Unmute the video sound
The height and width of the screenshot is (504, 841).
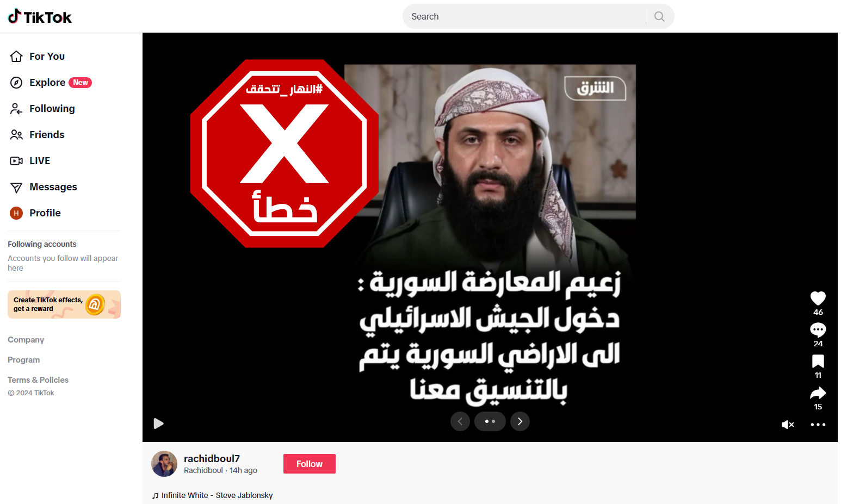tap(788, 425)
